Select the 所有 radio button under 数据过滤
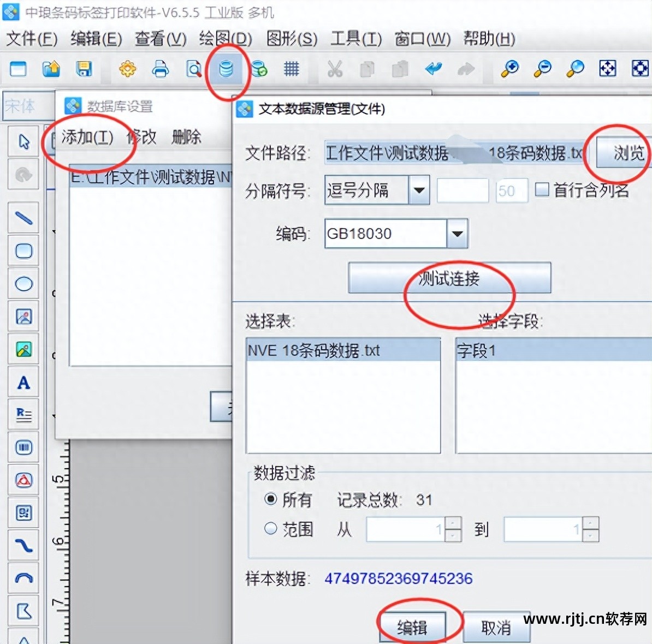The width and height of the screenshot is (652, 644). [270, 499]
